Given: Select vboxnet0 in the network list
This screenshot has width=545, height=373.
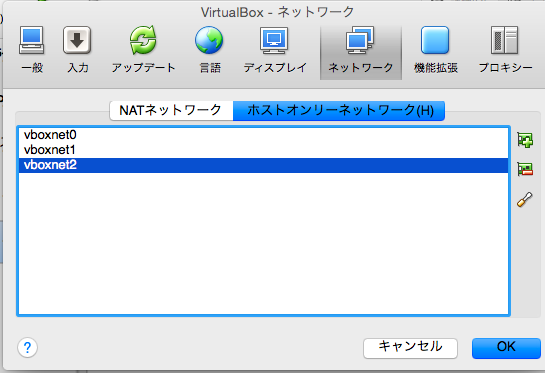Looking at the screenshot, I should point(264,135).
